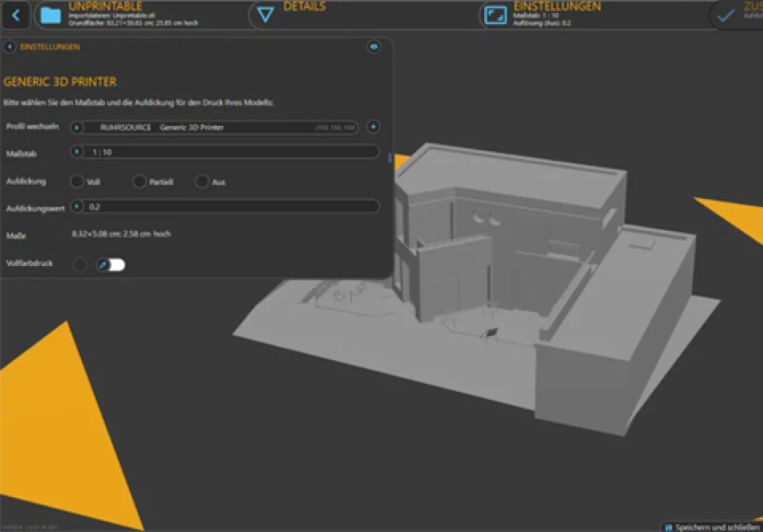Collapse the Einstellungen panel back arrow
This screenshot has height=532, width=763.
9,47
